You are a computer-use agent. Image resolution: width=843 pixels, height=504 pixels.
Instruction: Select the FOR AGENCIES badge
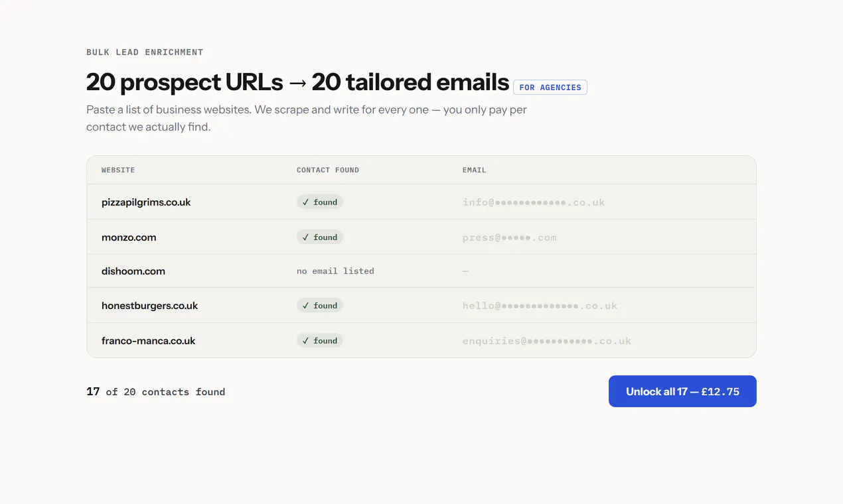click(x=550, y=88)
